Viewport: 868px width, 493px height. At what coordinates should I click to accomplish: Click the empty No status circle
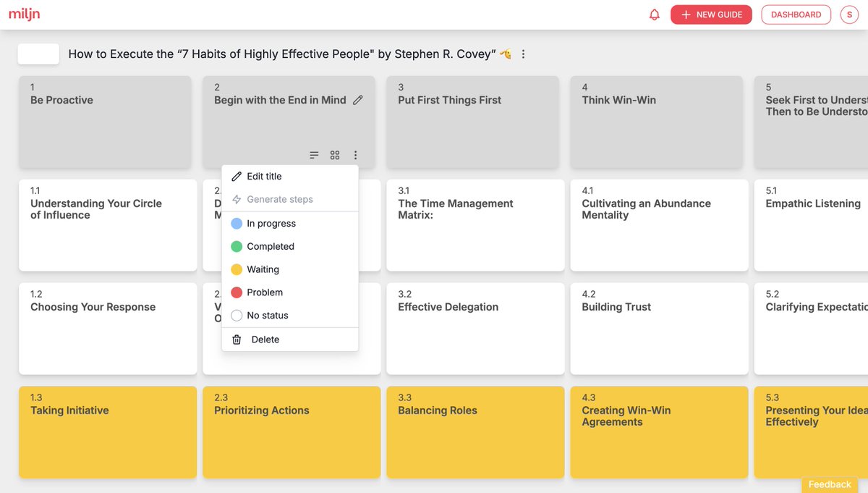[237, 316]
